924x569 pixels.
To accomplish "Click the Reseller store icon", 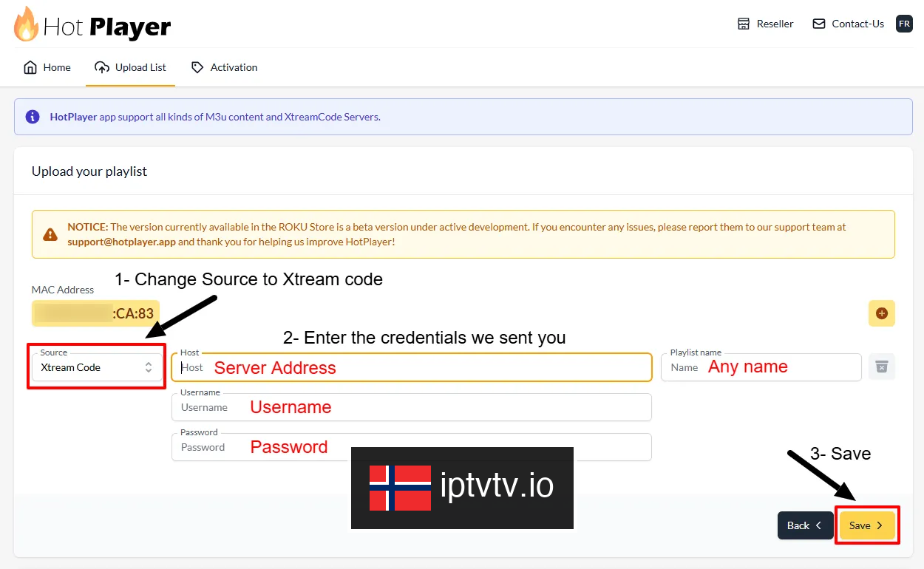I will pos(744,24).
